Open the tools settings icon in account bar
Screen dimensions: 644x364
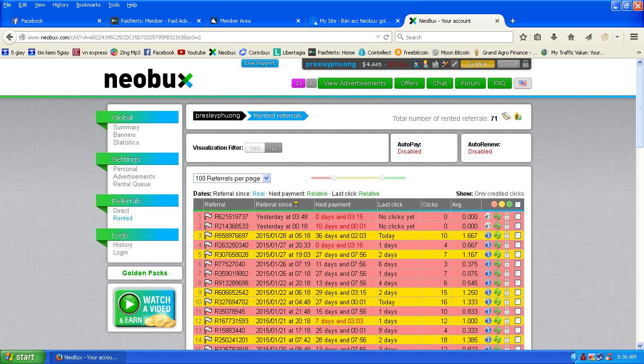(445, 64)
